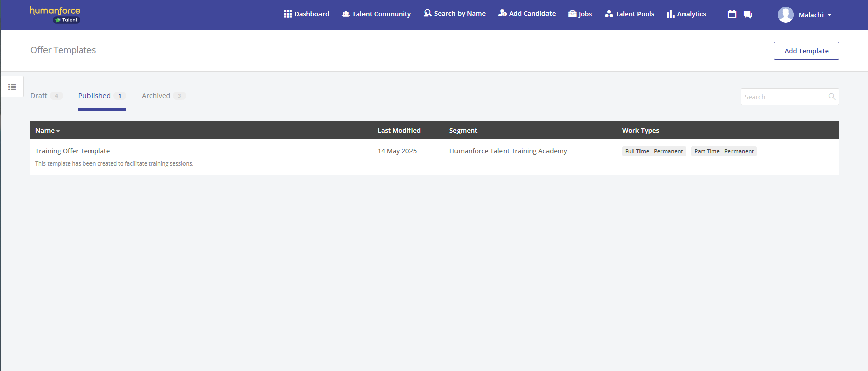This screenshot has width=868, height=371.
Task: Navigate to Talent Pools
Action: pos(629,14)
